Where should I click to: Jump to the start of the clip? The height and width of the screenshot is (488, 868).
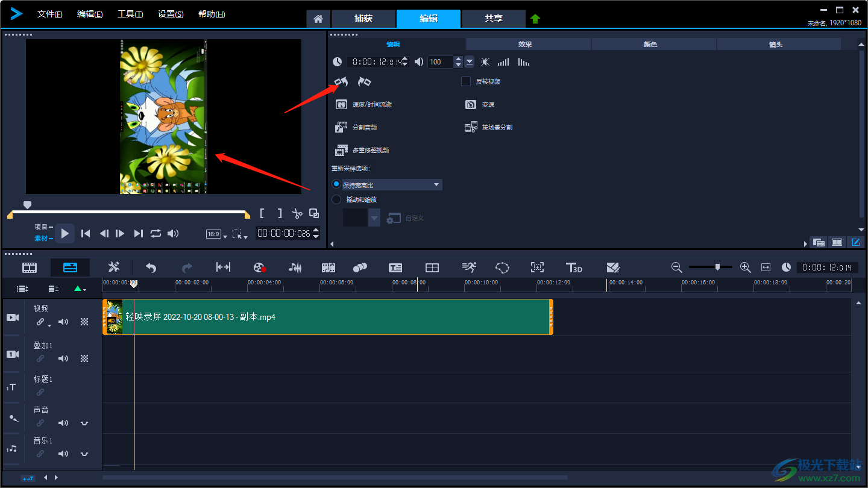tap(86, 234)
